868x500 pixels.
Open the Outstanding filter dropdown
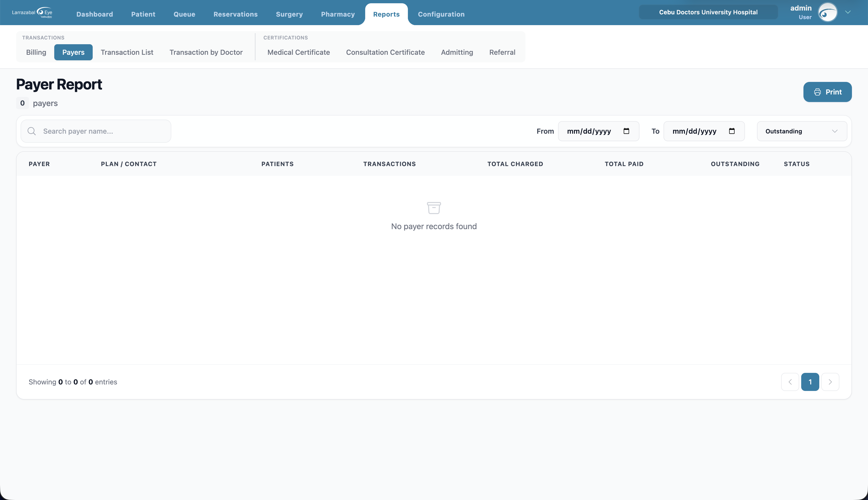pos(802,131)
